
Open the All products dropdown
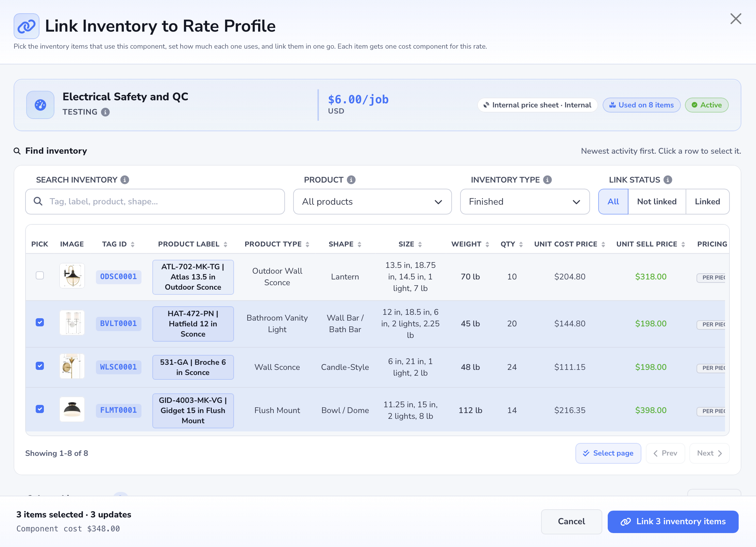click(372, 202)
